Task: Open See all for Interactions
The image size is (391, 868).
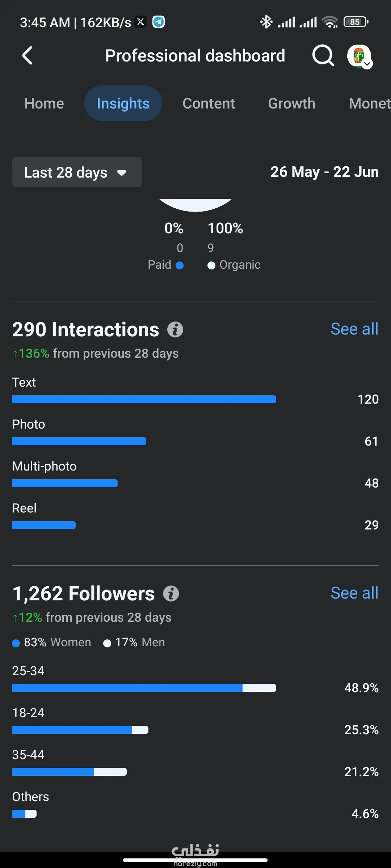Action: point(354,329)
